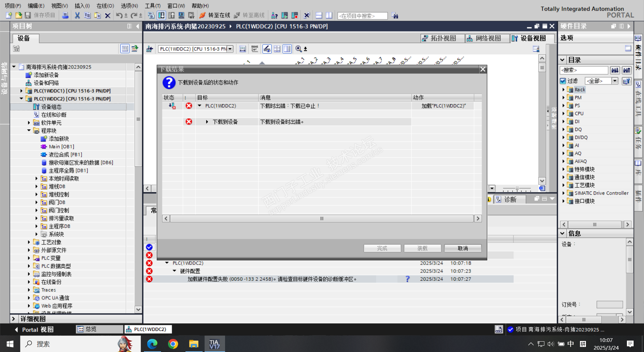This screenshot has width=644, height=352.
Task: Click the Start simulation icon
Action: coord(181,15)
